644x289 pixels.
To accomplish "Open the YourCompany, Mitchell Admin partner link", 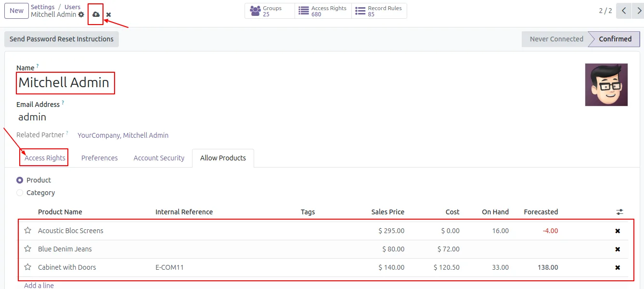I will 123,135.
